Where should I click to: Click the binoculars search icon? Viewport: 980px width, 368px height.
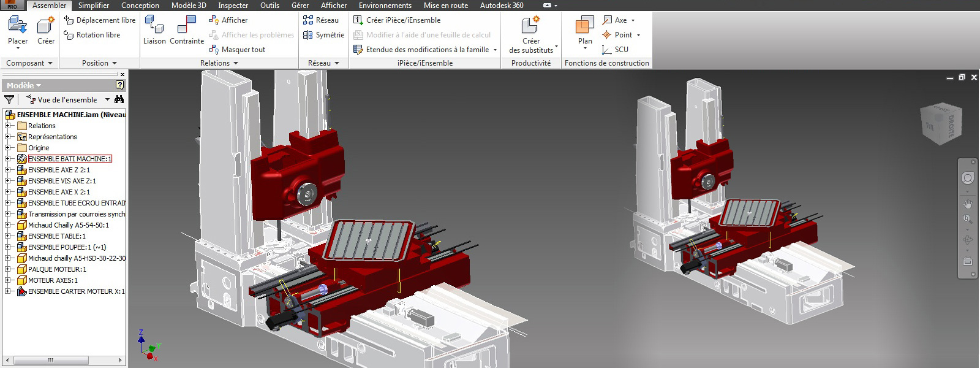tap(119, 99)
